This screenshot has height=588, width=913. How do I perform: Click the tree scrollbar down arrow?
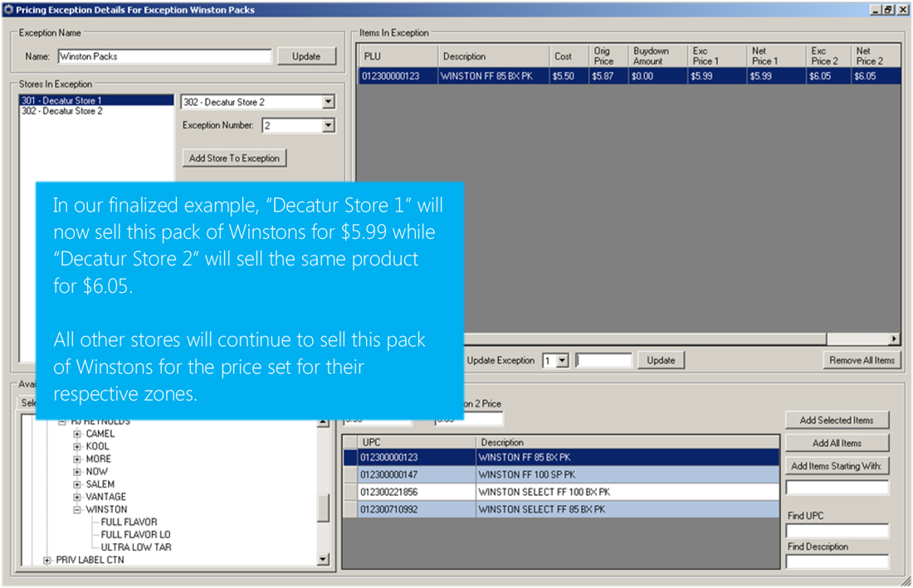323,560
